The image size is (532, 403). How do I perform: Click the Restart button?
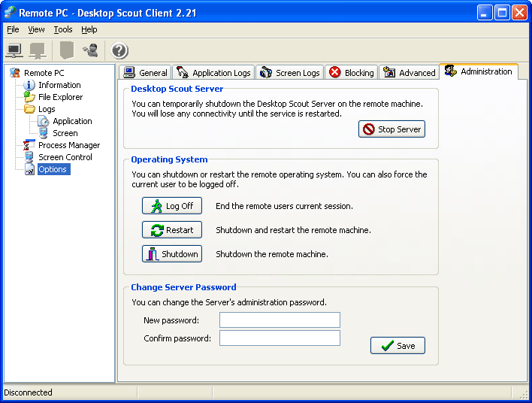pyautogui.click(x=172, y=230)
